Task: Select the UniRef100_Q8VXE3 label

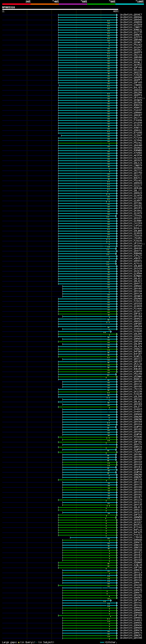Action: click(x=131, y=552)
